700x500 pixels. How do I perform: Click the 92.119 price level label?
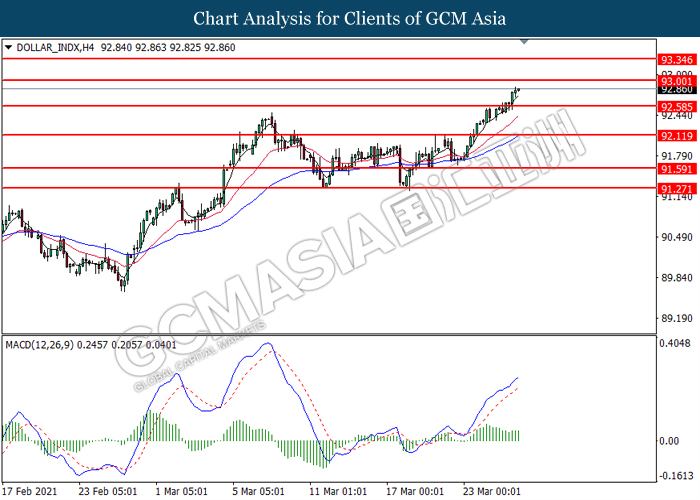tap(677, 136)
